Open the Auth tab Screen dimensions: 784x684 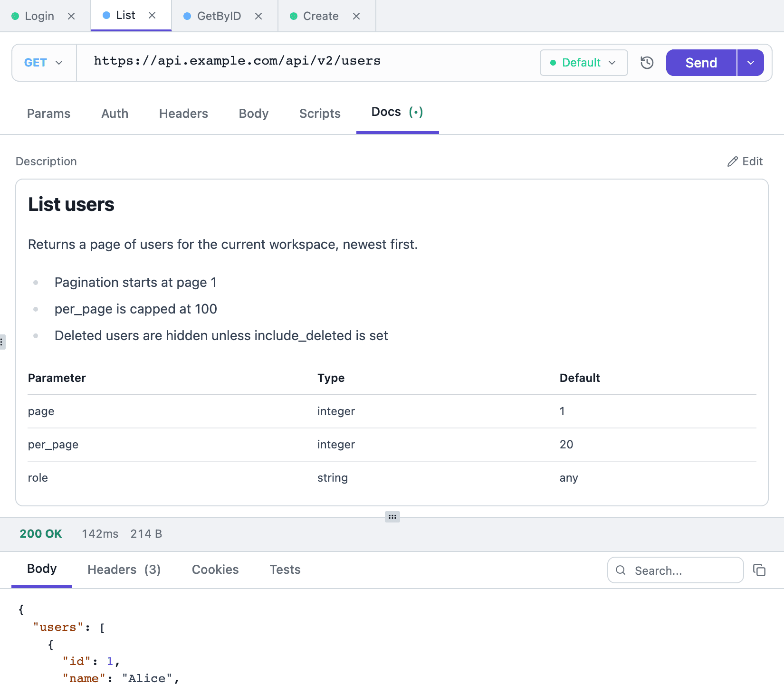click(115, 114)
